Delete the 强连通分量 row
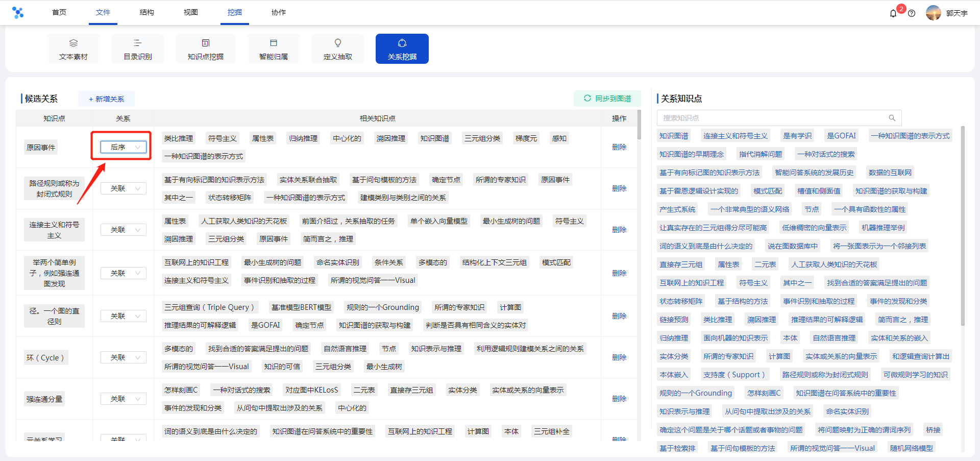The image size is (980, 461). pyautogui.click(x=619, y=399)
